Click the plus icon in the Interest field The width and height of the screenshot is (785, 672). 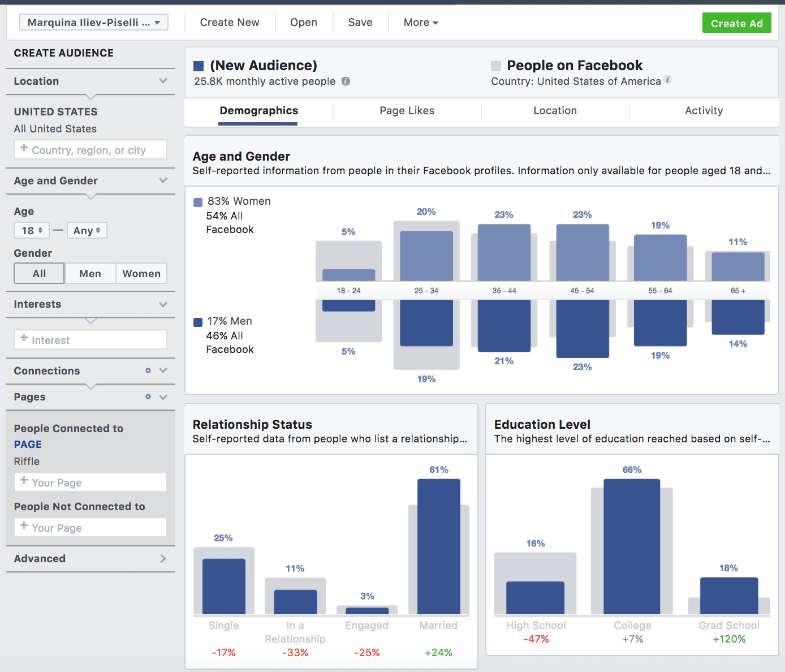[24, 338]
